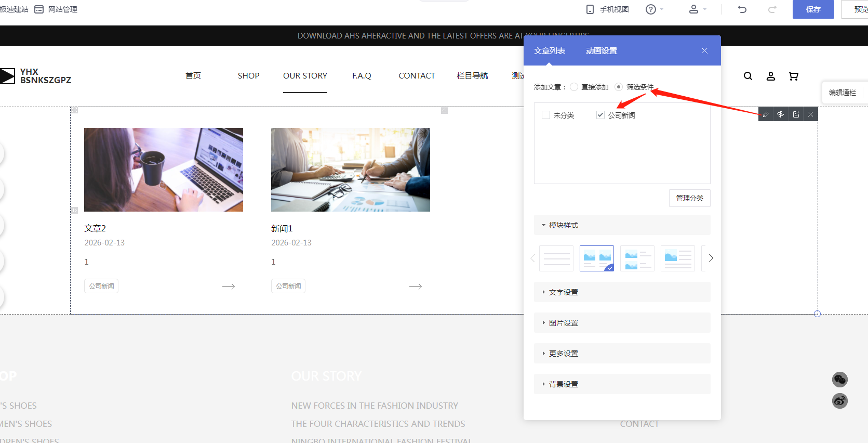Select the 直接添加 radio option
This screenshot has height=443, width=868.
(574, 87)
